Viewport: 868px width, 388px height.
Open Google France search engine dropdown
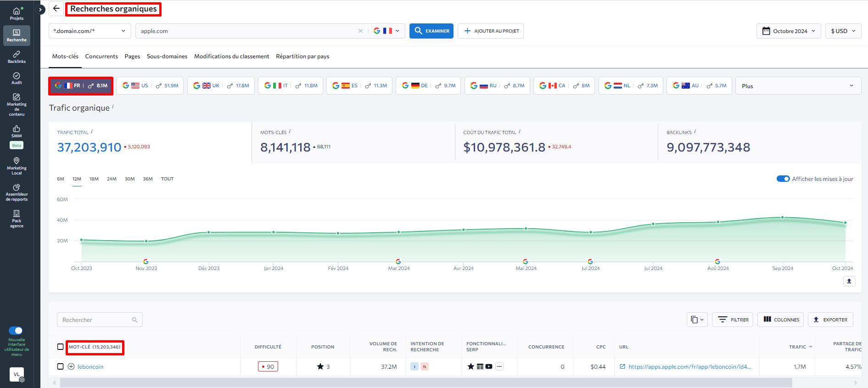tap(386, 31)
